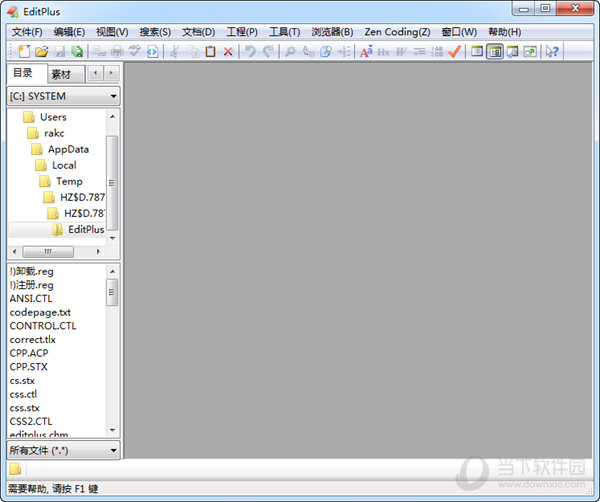Click the right tab scroll arrow
Image resolution: width=600 pixels, height=502 pixels.
coord(111,73)
